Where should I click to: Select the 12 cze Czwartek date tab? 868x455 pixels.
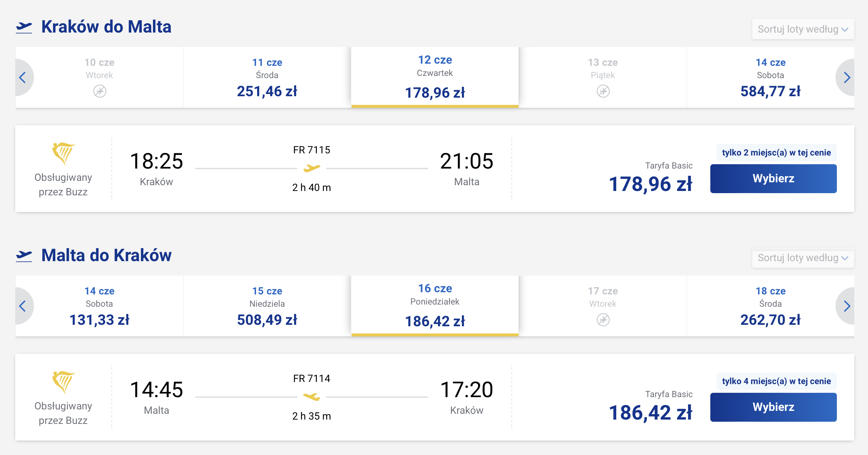click(x=435, y=77)
